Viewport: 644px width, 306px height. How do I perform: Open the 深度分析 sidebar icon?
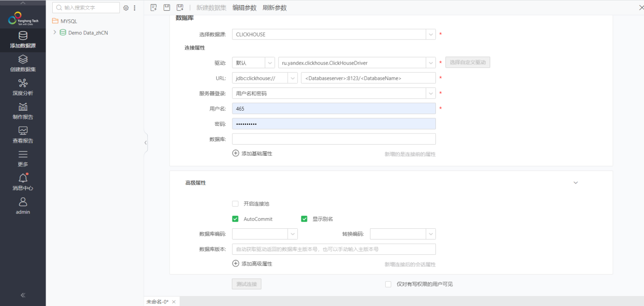pyautogui.click(x=23, y=83)
